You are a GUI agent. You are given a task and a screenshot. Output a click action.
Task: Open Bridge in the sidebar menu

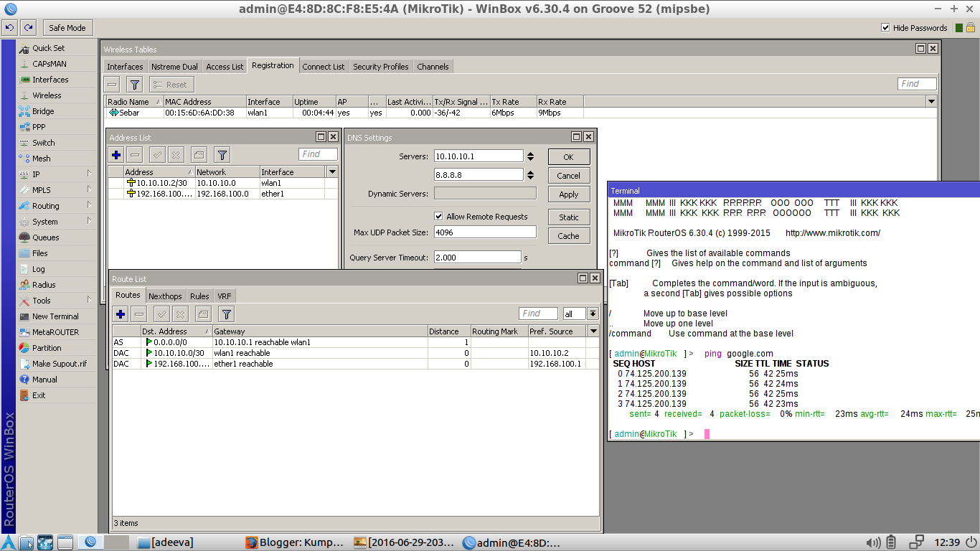click(43, 111)
